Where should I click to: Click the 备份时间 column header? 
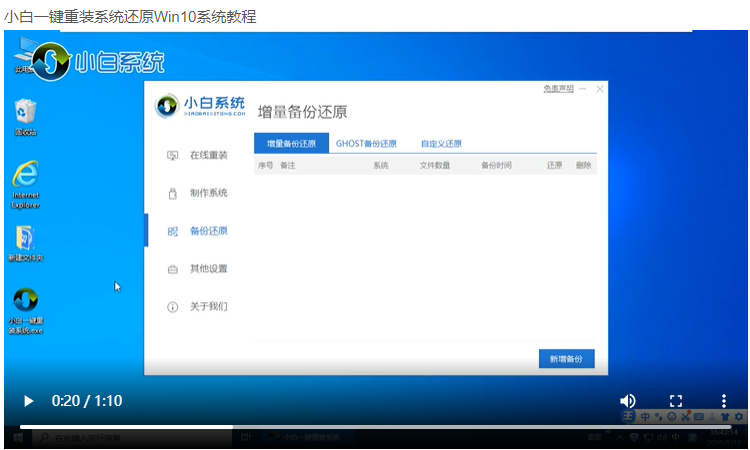496,165
